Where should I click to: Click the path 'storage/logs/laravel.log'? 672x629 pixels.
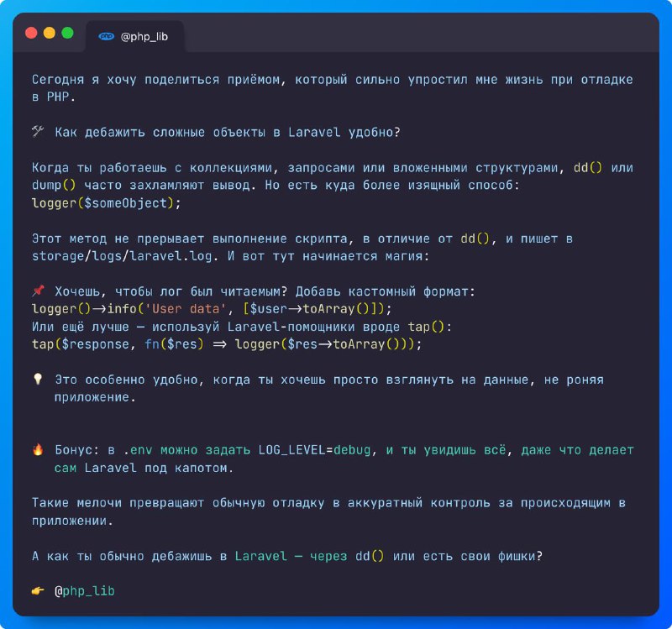(x=122, y=256)
